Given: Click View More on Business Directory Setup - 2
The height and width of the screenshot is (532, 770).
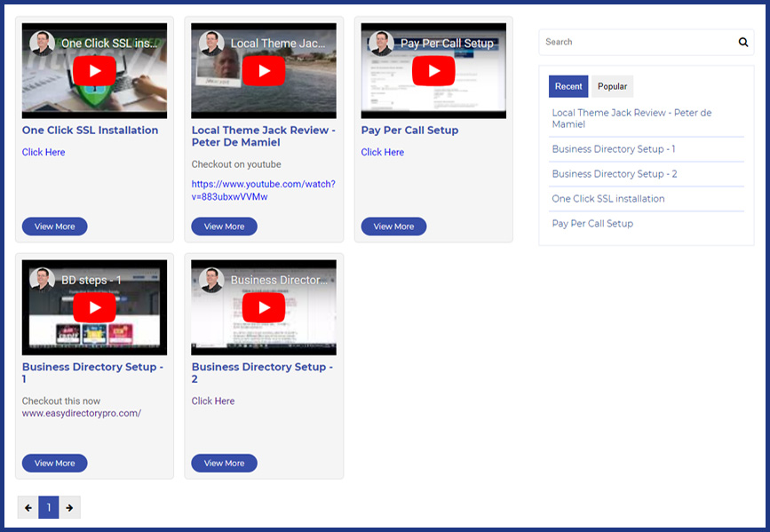Looking at the screenshot, I should 224,463.
